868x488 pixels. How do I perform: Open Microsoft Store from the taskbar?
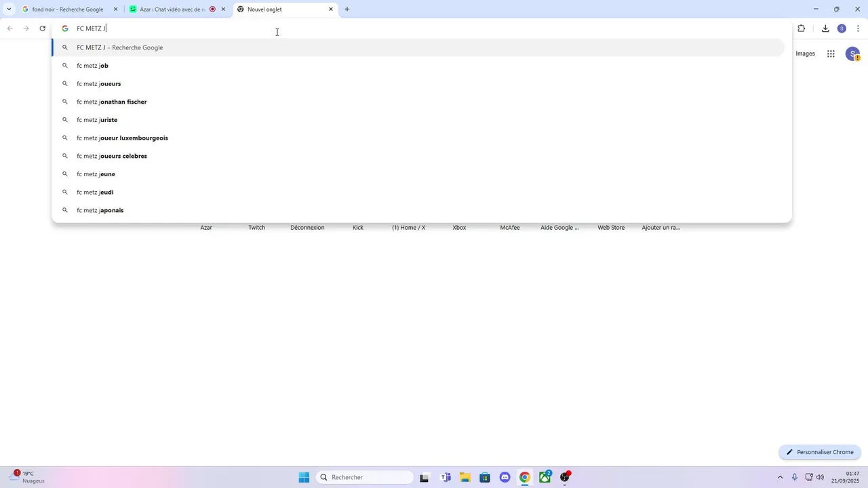pyautogui.click(x=485, y=477)
